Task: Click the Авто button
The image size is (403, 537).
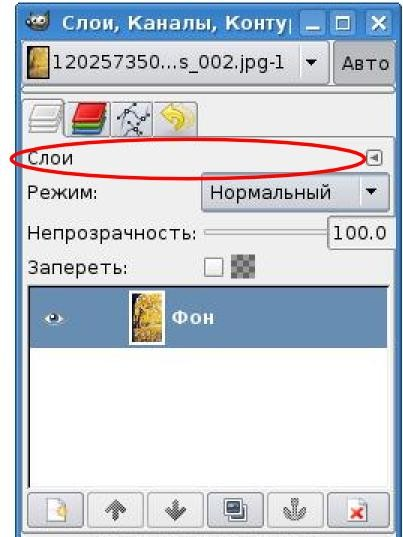Action: (x=365, y=63)
